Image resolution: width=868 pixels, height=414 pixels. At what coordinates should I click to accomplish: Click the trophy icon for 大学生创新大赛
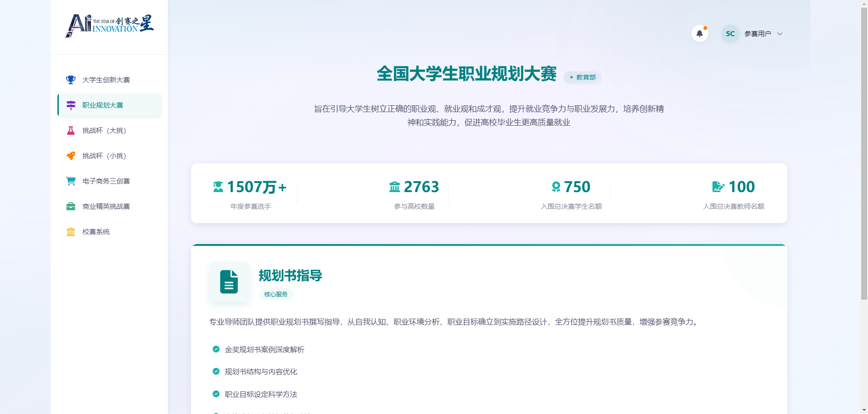click(71, 80)
